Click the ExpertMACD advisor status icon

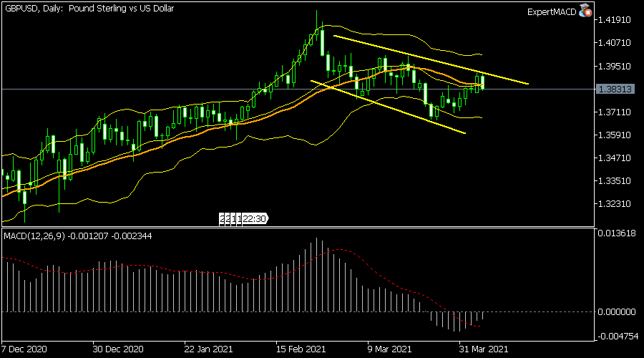click(x=585, y=11)
